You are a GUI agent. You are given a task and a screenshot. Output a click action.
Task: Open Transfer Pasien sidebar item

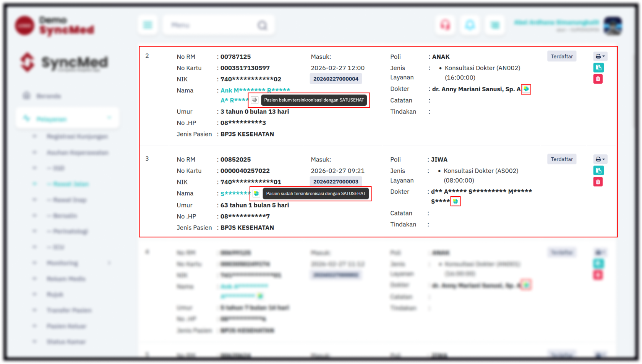[69, 310]
